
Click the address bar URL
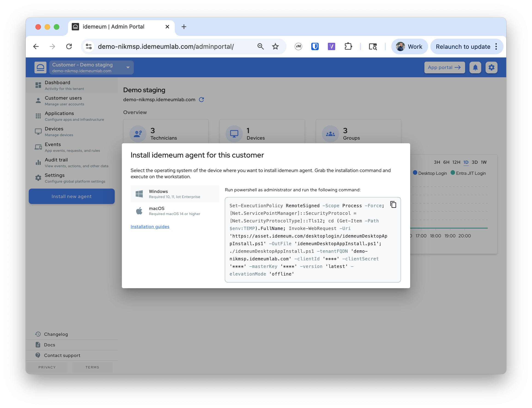166,46
